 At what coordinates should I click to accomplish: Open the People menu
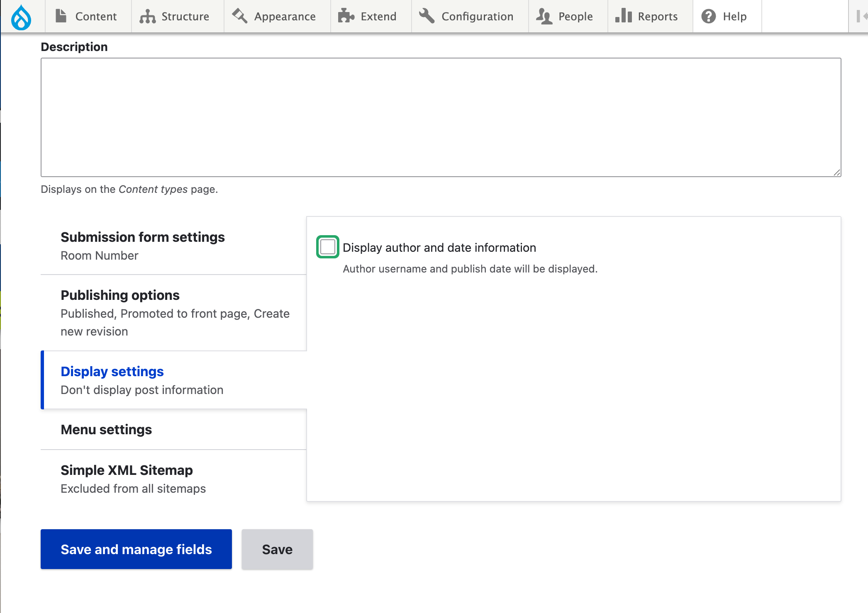tap(568, 16)
